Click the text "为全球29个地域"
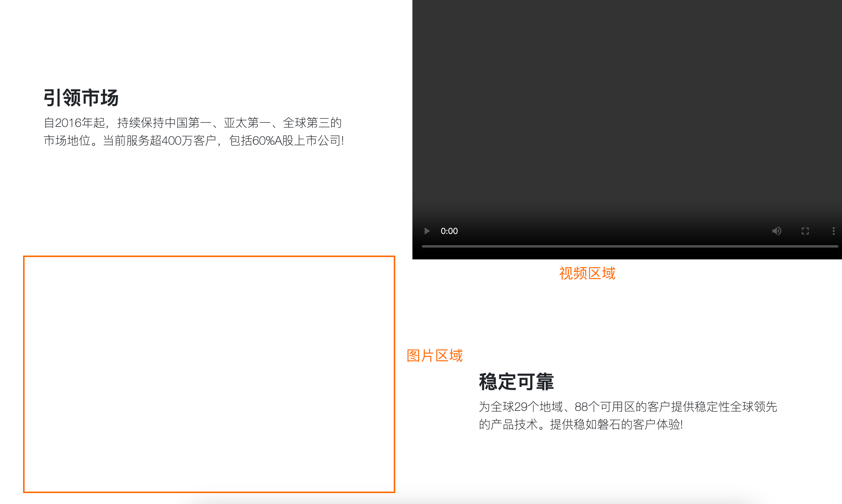 (520, 407)
